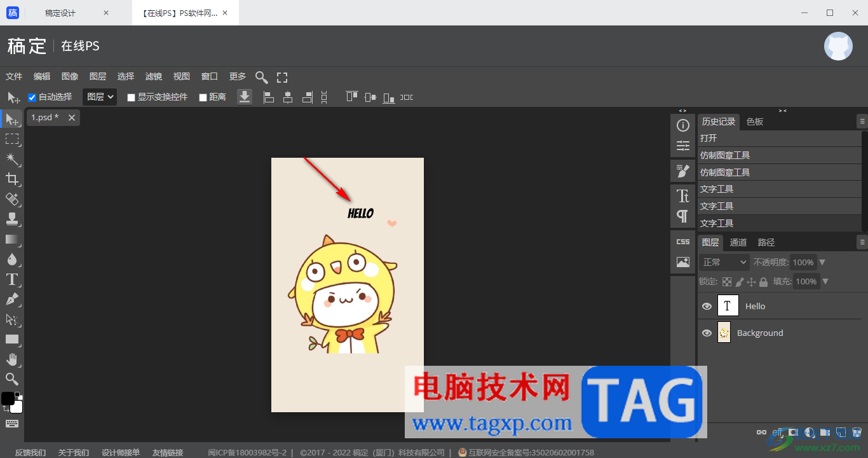868x458 pixels.
Task: Align bottom edges icon
Action: pos(389,97)
